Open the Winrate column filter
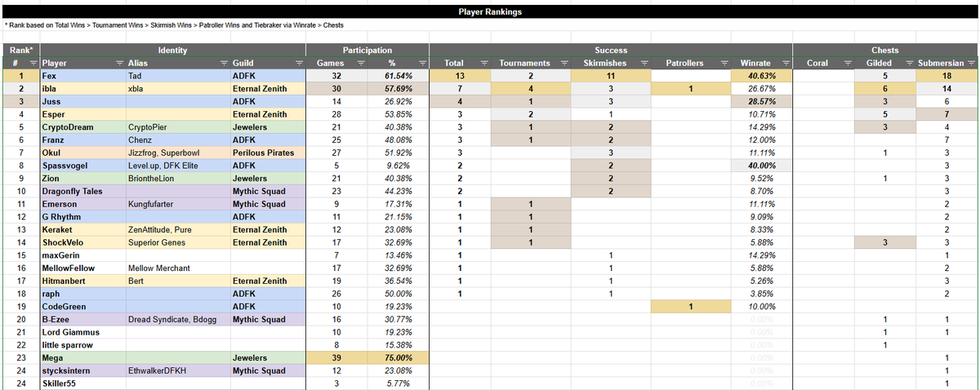Screen dimensions: 980x390 pos(786,63)
